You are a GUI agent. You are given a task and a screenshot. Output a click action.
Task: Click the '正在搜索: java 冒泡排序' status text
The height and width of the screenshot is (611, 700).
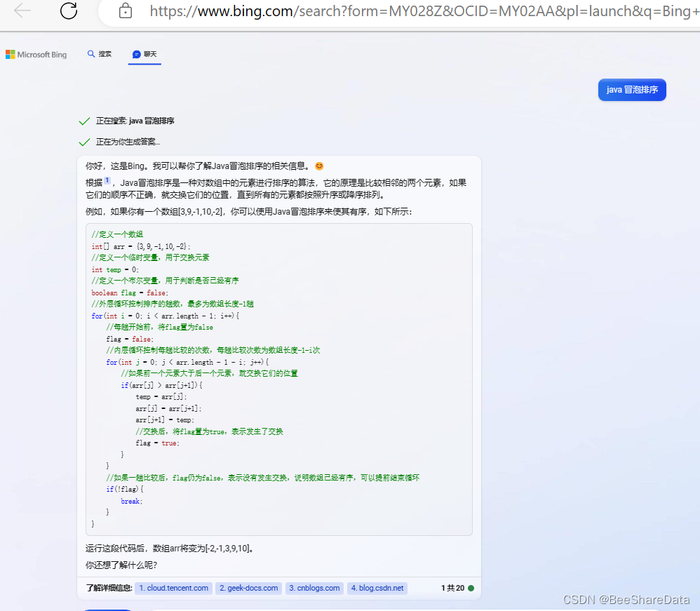pyautogui.click(x=135, y=121)
